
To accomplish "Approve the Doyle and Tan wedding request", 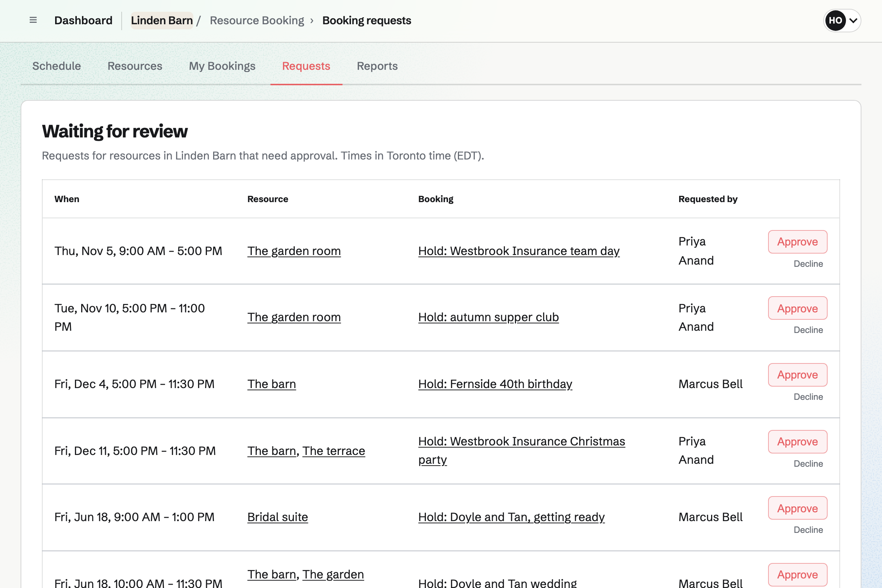I will point(797,575).
